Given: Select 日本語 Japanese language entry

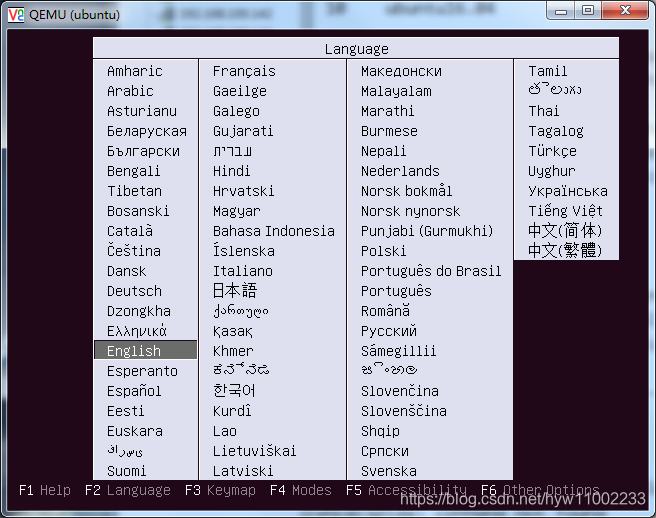Looking at the screenshot, I should 235,291.
